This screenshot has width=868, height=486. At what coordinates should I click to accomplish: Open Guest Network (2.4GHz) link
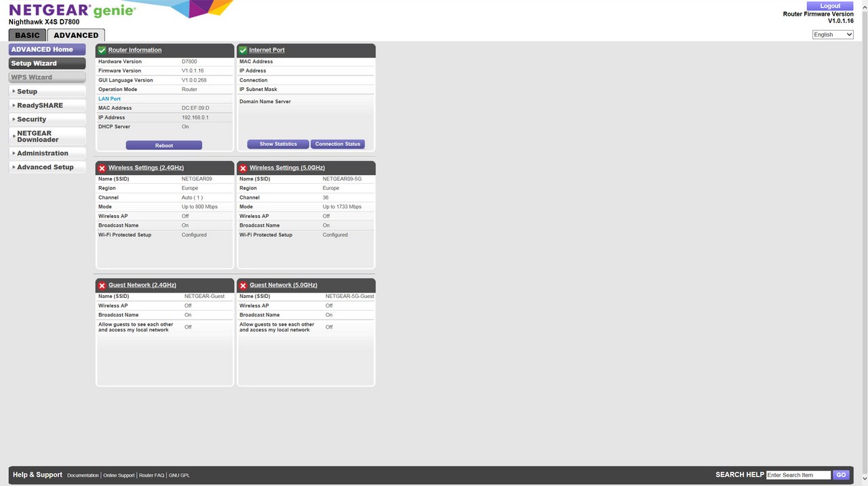[x=142, y=285]
